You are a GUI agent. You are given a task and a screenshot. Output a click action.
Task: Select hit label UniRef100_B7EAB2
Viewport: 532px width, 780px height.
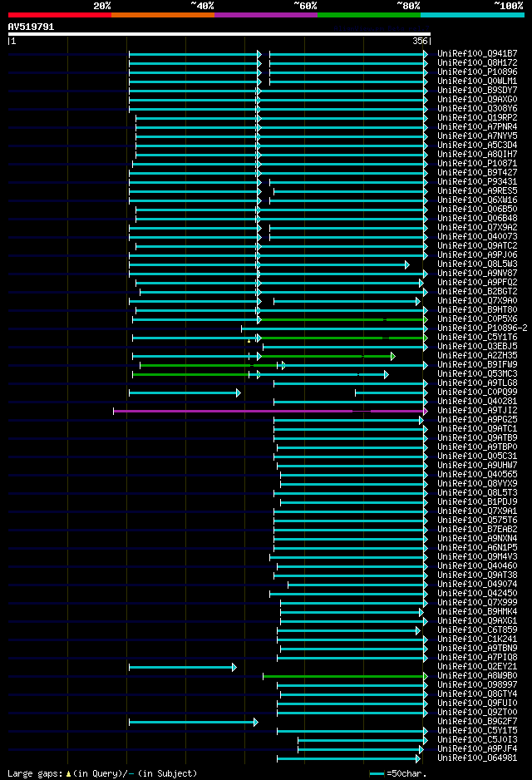[x=477, y=529]
